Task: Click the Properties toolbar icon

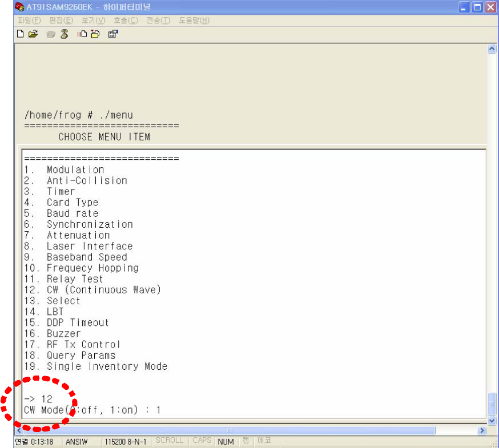Action: [x=113, y=34]
